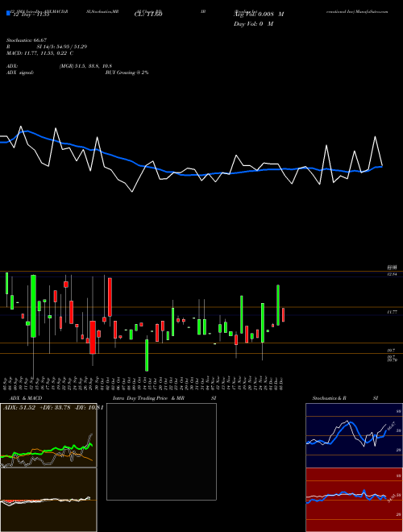Click the empty Intra Day Trading Price panel
This screenshot has height=532, width=403.
pyautogui.click(x=161, y=451)
